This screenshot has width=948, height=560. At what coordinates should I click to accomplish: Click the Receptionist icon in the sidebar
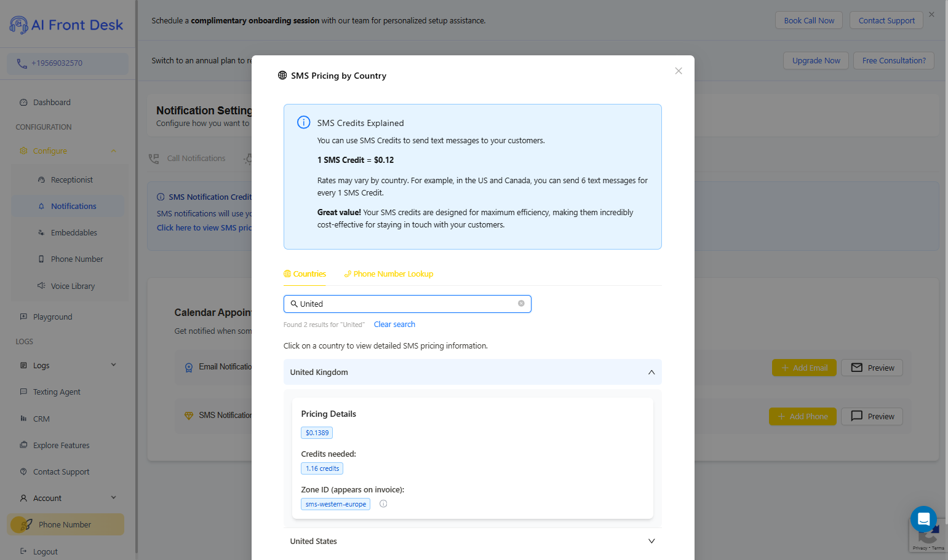point(41,180)
